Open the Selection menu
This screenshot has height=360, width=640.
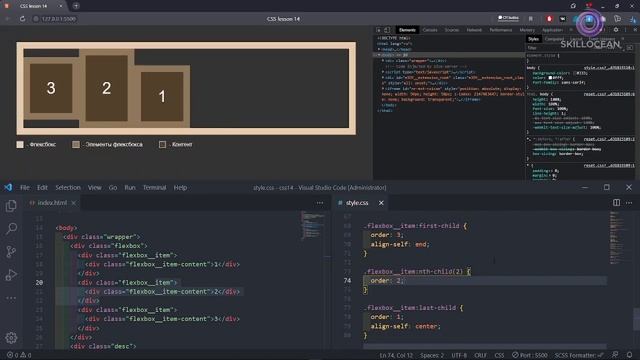68,187
